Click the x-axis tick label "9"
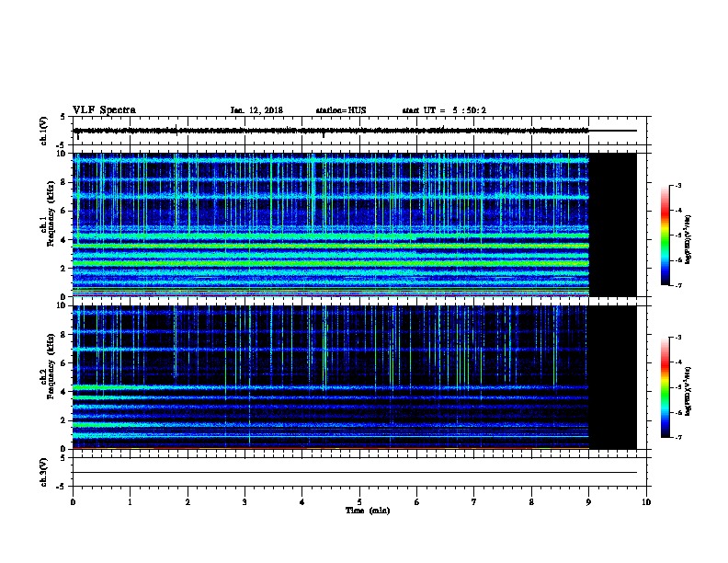728x563 pixels. [588, 501]
